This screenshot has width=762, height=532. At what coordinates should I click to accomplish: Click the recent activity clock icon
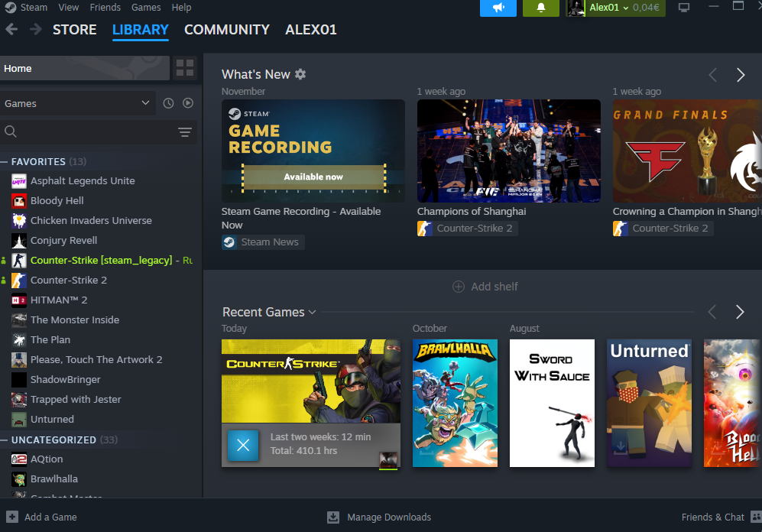coord(168,103)
